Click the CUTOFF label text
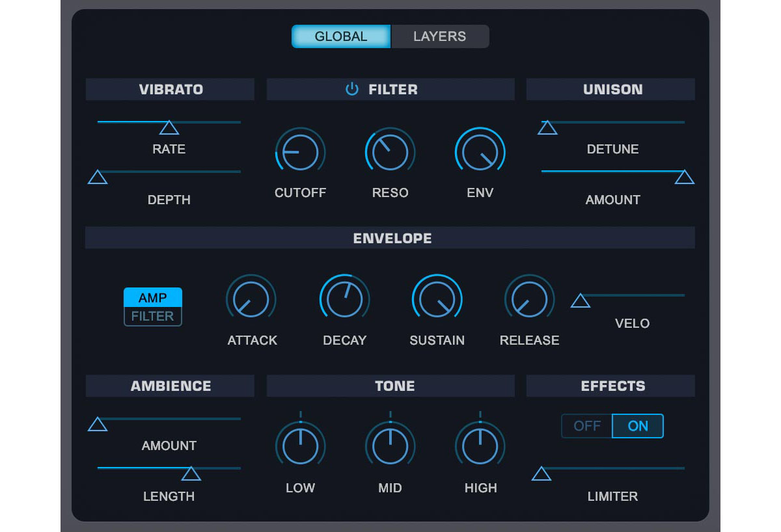The width and height of the screenshot is (781, 532). coord(300,193)
